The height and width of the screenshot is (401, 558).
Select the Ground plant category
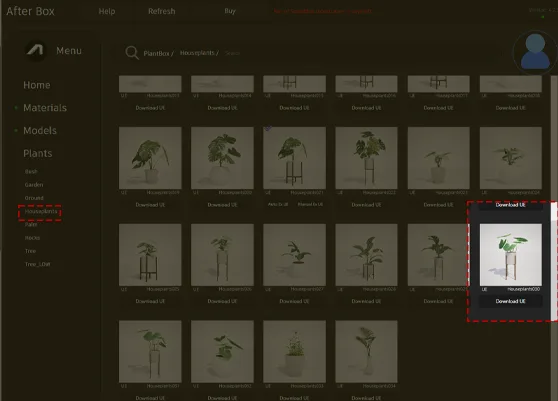pyautogui.click(x=34, y=198)
